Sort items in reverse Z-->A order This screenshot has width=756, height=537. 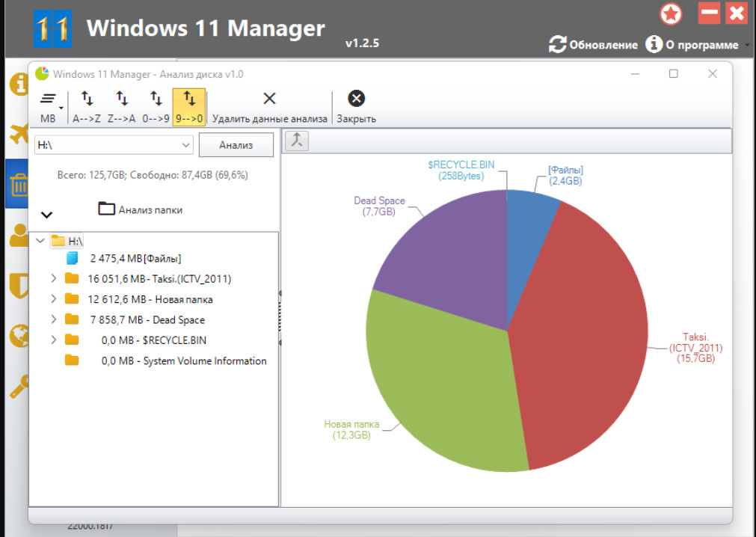coord(121,106)
